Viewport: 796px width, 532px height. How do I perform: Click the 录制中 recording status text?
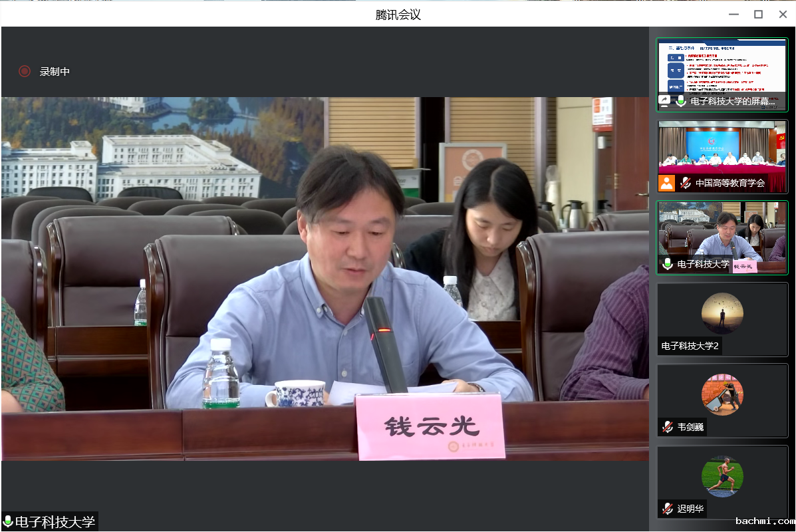click(55, 72)
